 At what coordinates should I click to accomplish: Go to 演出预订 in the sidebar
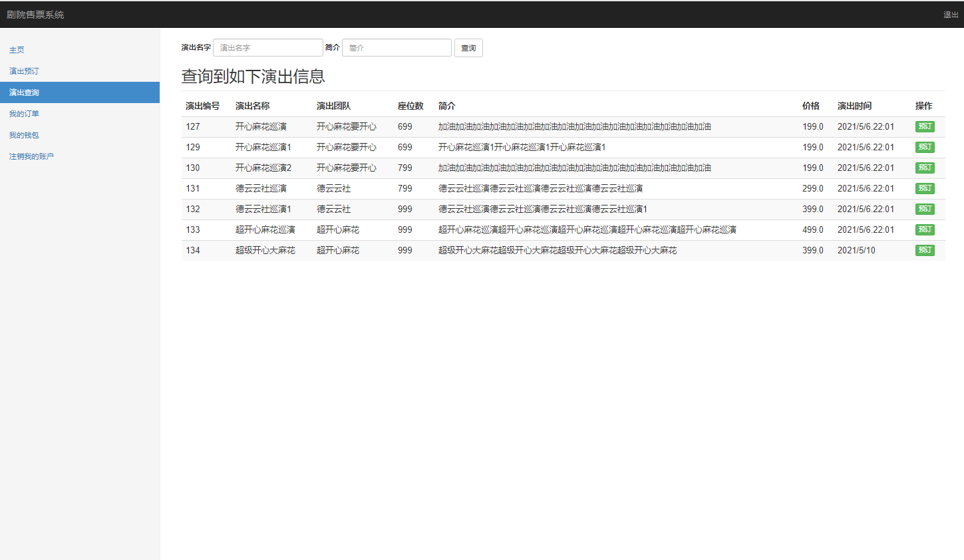point(25,70)
